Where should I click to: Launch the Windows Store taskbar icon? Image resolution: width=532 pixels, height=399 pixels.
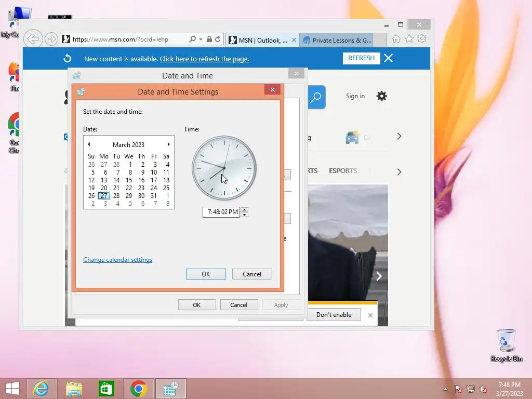click(106, 389)
